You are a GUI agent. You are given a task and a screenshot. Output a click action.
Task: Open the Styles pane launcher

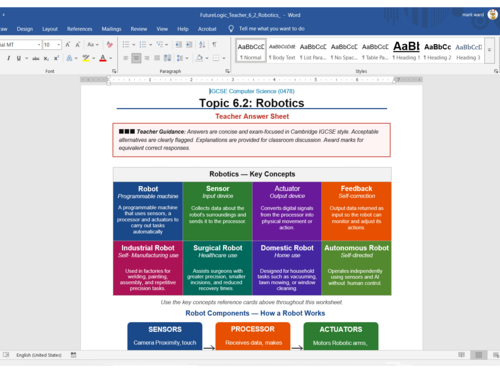[496, 71]
